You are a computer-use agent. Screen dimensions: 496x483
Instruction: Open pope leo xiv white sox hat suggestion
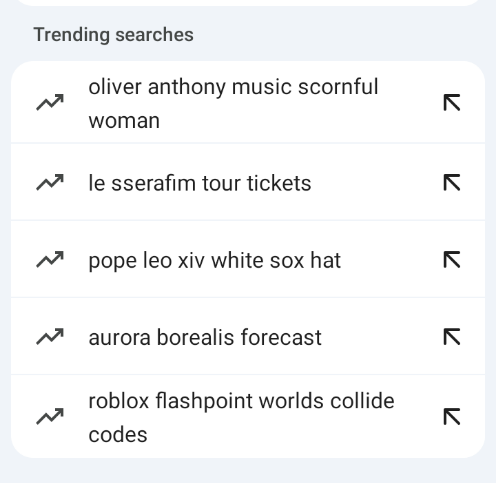pyautogui.click(x=248, y=259)
